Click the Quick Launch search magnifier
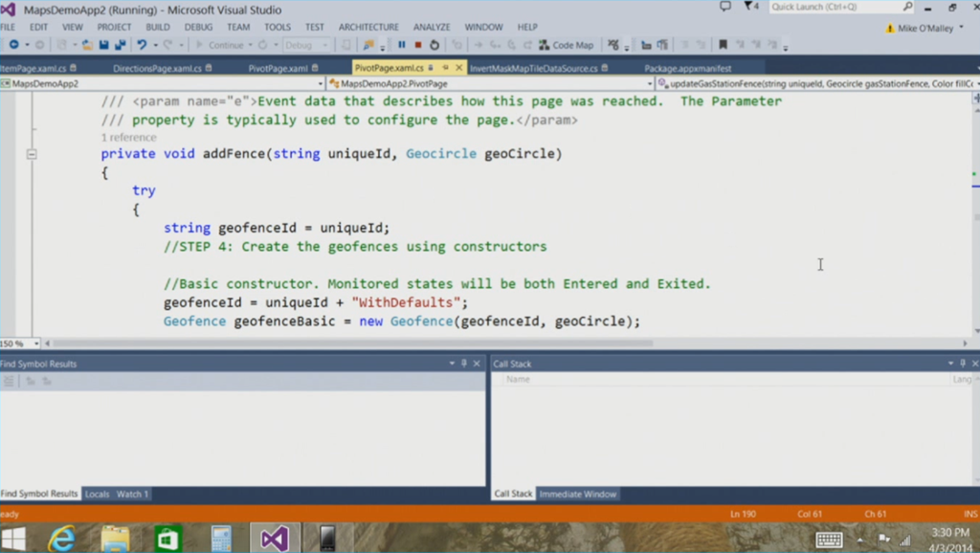Viewport: 980px width, 553px height. click(907, 7)
